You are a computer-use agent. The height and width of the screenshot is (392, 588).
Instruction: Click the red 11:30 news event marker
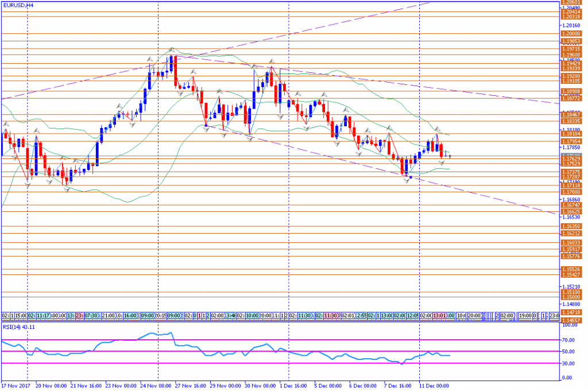tap(331, 316)
